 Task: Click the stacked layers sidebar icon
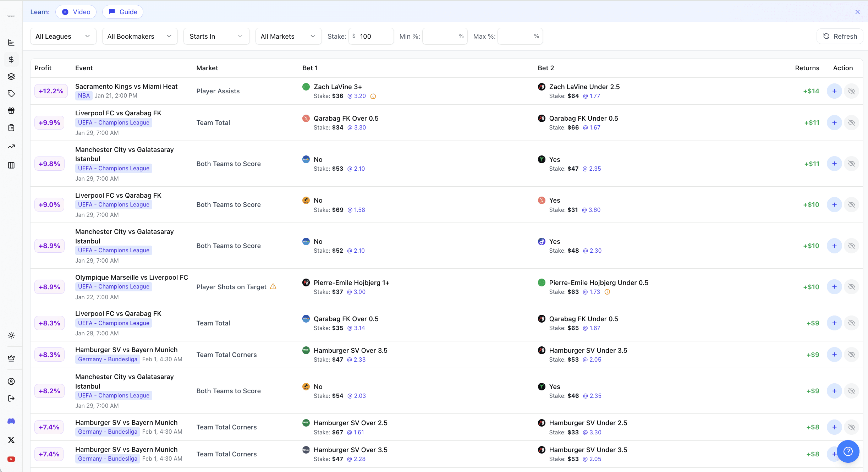point(11,77)
